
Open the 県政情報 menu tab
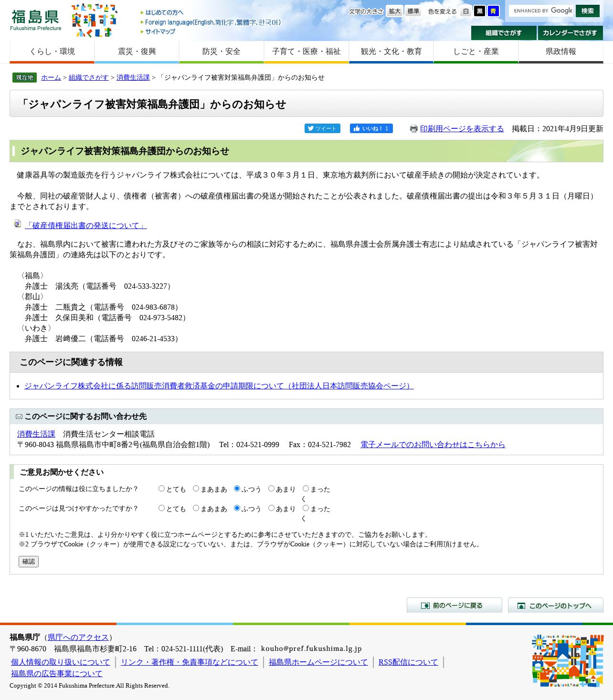pos(560,52)
